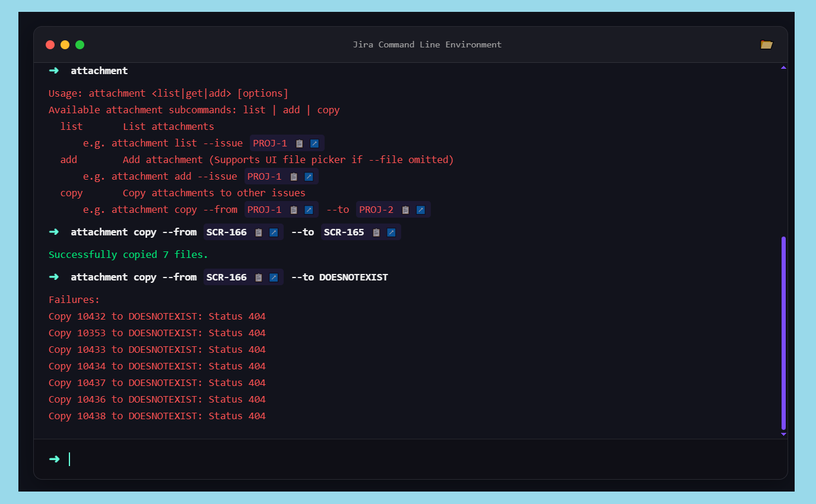Image resolution: width=816 pixels, height=504 pixels.
Task: Copy the SCR-165 issue key to clipboard
Action: pos(376,232)
